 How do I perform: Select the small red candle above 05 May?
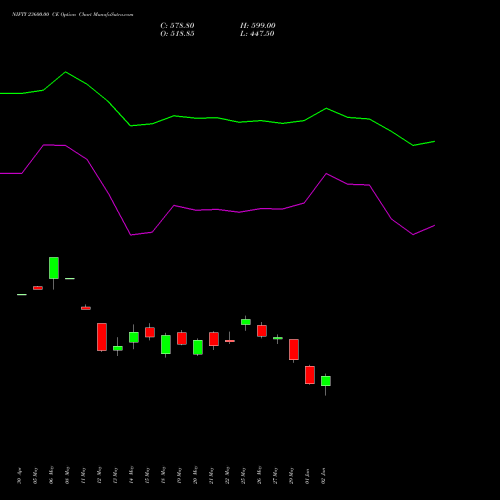(x=38, y=288)
